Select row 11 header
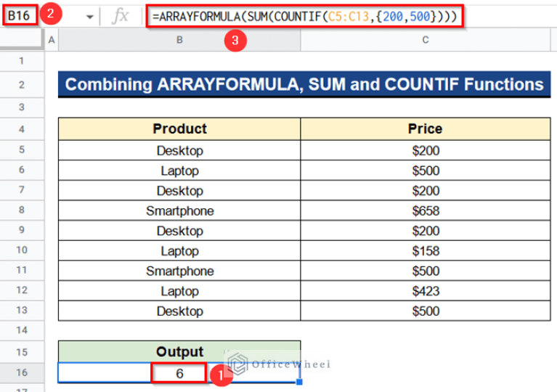This screenshot has width=557, height=392. [22, 270]
